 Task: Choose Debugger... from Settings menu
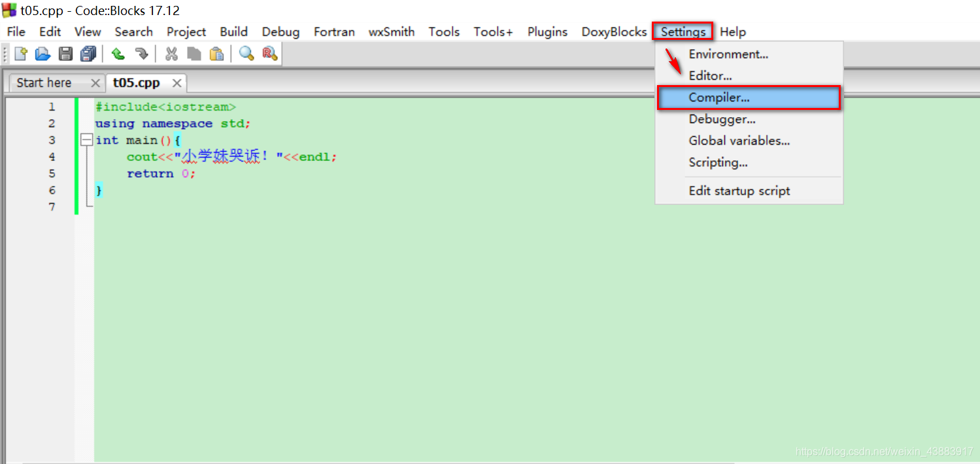(x=749, y=119)
